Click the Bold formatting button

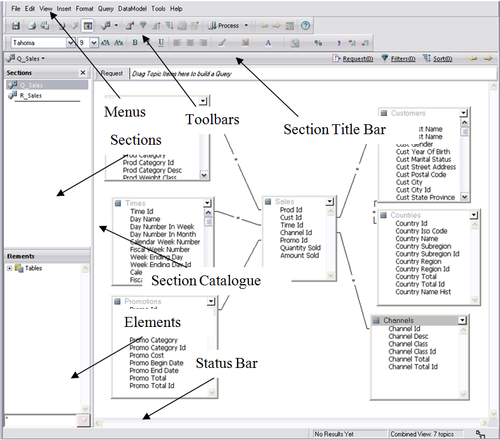[135, 43]
